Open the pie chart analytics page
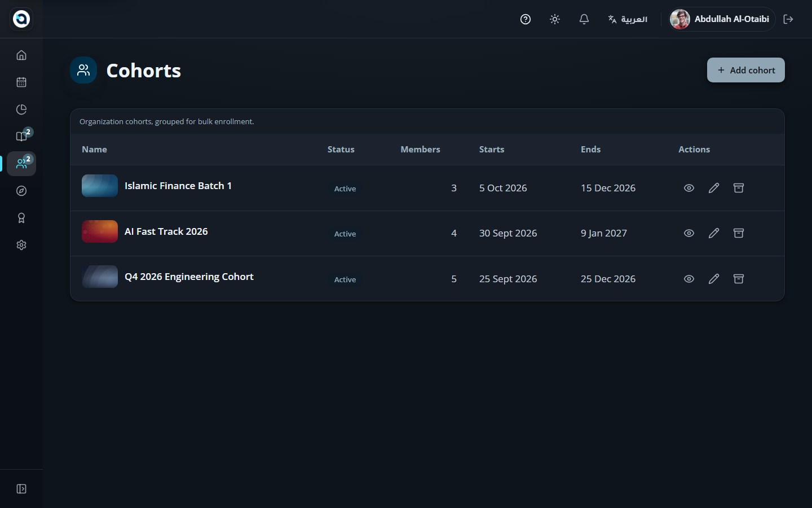The height and width of the screenshot is (508, 812). tap(21, 110)
